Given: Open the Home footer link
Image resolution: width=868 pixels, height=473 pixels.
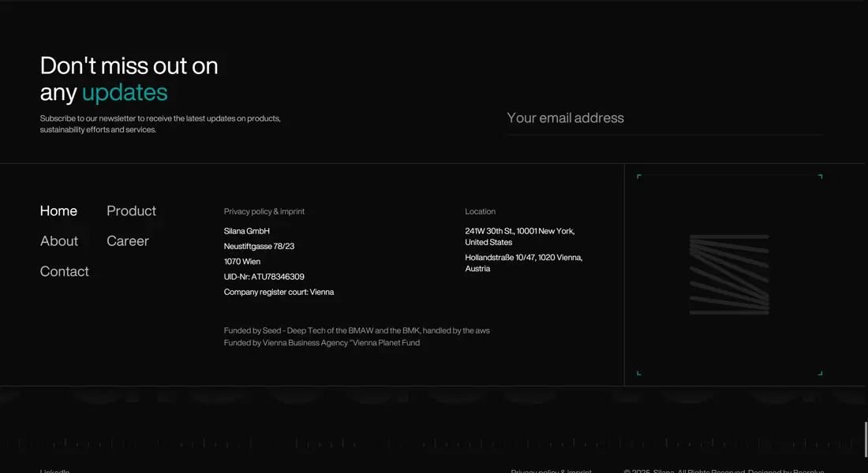Looking at the screenshot, I should point(58,211).
